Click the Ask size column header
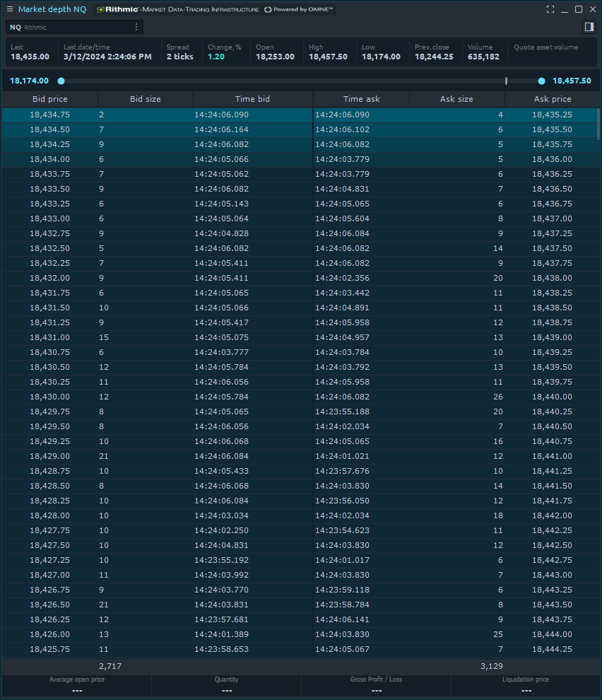The image size is (602, 700). pyautogui.click(x=456, y=99)
